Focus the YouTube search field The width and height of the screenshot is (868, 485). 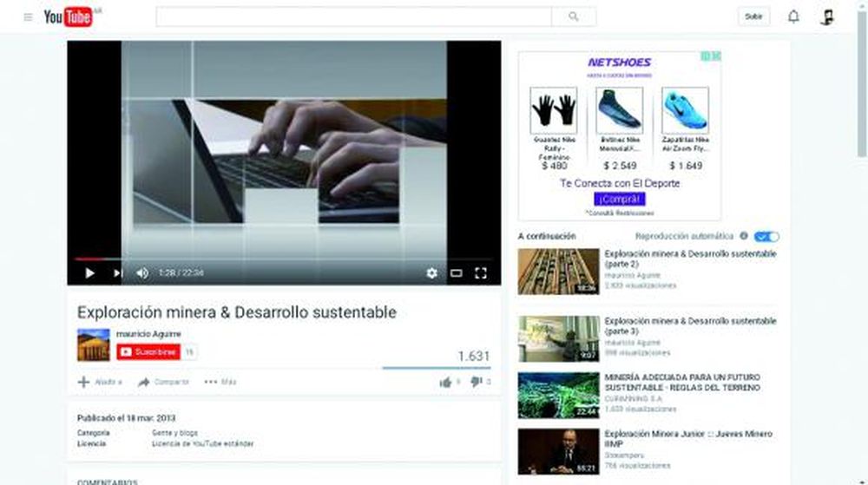(354, 16)
